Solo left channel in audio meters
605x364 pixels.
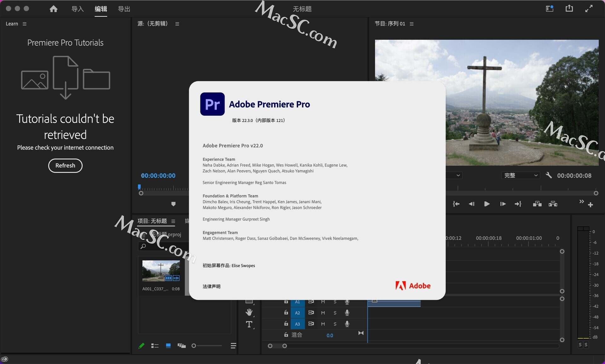(580, 345)
